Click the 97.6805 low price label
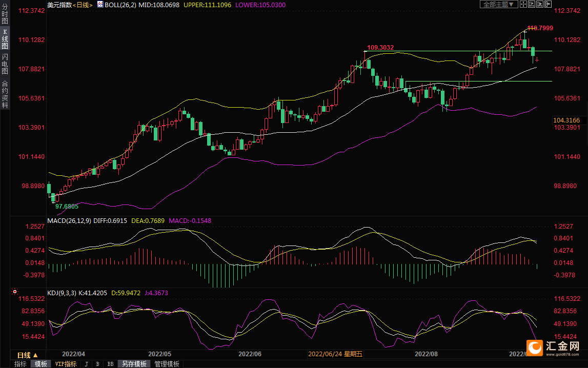Screen dimensions: 588x368 click(67, 207)
